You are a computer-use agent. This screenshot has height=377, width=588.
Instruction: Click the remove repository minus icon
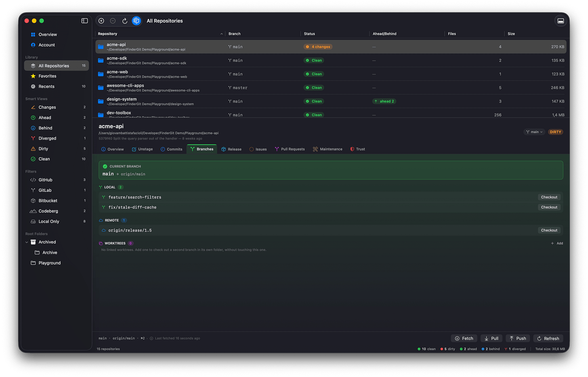coord(113,21)
